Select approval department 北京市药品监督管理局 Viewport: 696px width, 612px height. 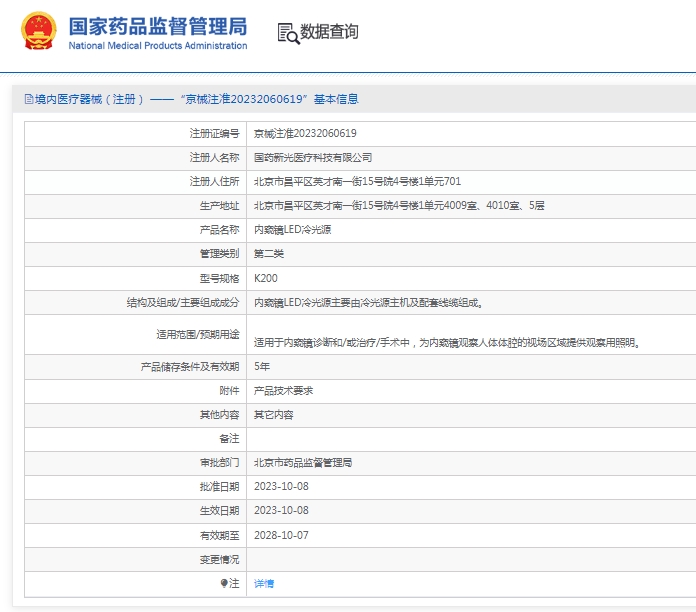pyautogui.click(x=303, y=462)
